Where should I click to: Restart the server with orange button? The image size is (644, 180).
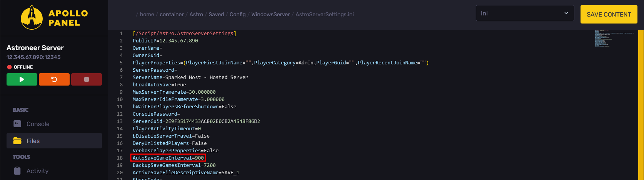point(54,79)
